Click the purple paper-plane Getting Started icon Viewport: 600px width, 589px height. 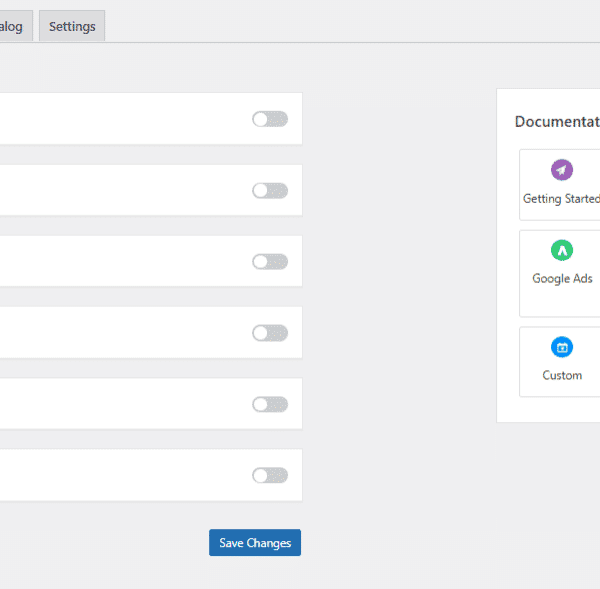click(x=562, y=170)
